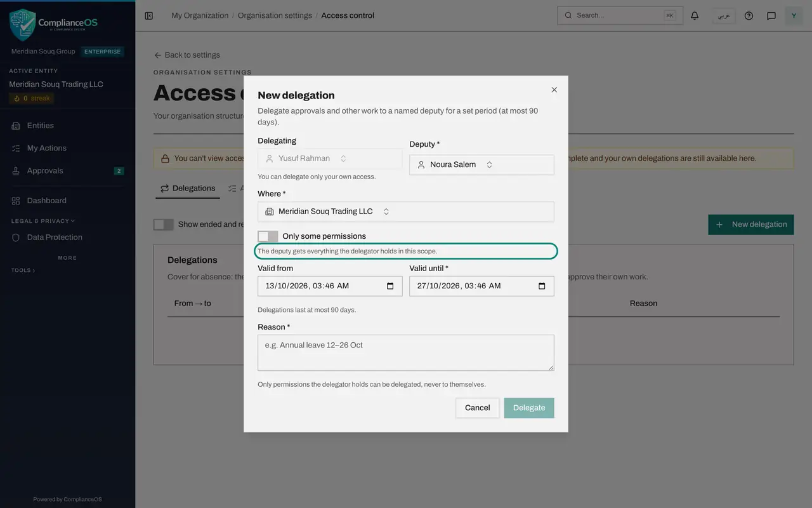Select the Delegations tab

pyautogui.click(x=188, y=189)
